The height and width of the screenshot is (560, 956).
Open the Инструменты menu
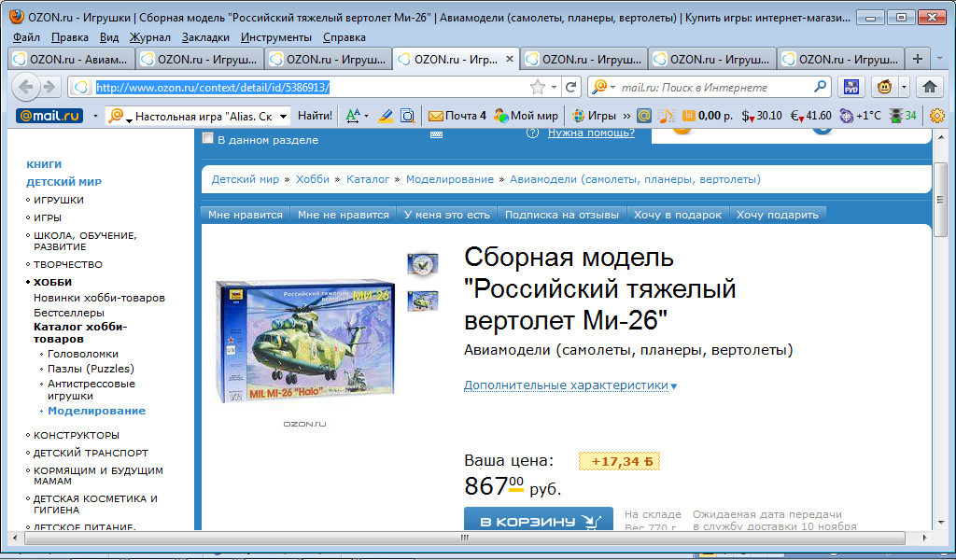[x=276, y=37]
